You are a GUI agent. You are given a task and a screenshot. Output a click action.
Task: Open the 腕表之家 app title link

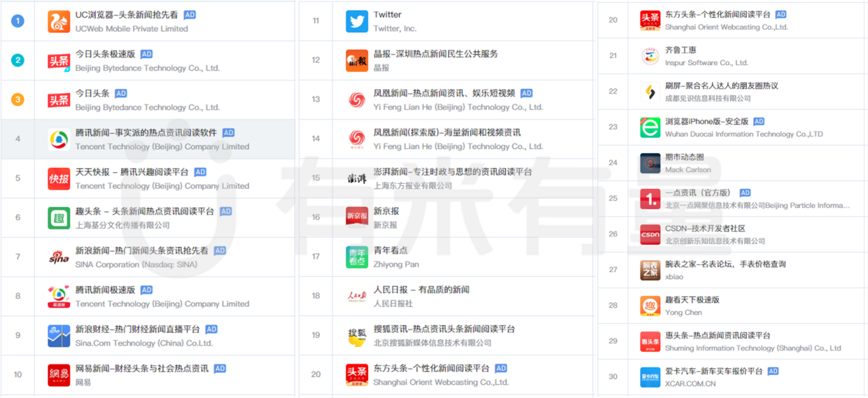[x=725, y=264]
